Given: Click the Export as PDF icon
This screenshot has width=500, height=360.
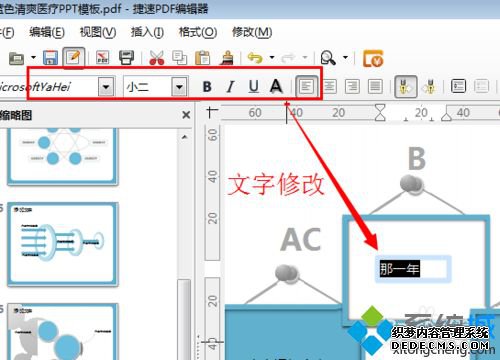Looking at the screenshot, I should coord(103,57).
